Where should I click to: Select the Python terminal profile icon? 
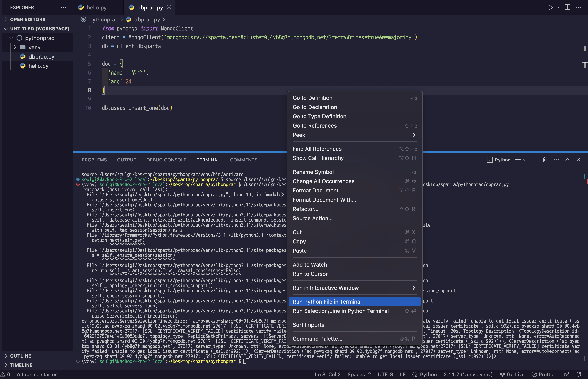pos(490,160)
